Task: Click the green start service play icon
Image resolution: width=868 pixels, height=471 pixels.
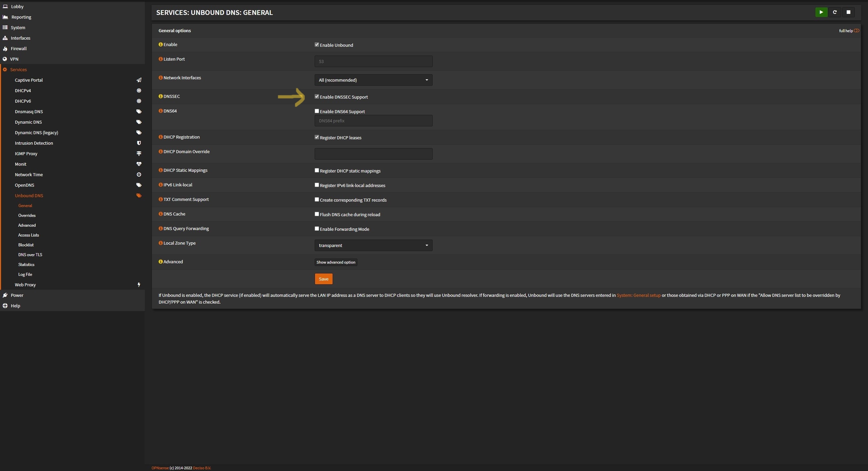Action: click(x=821, y=12)
